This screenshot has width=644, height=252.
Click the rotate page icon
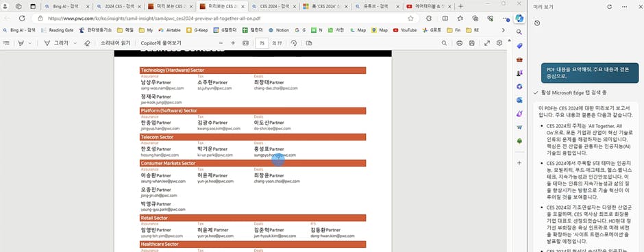[294, 43]
